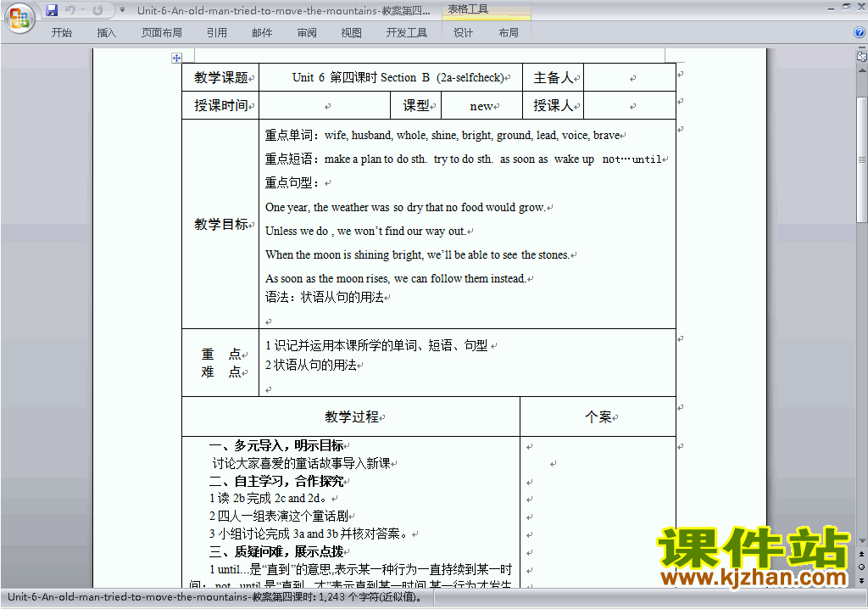Viewport: 868px width, 609px height.
Task: Open the table tools 布局 tab
Action: [509, 33]
